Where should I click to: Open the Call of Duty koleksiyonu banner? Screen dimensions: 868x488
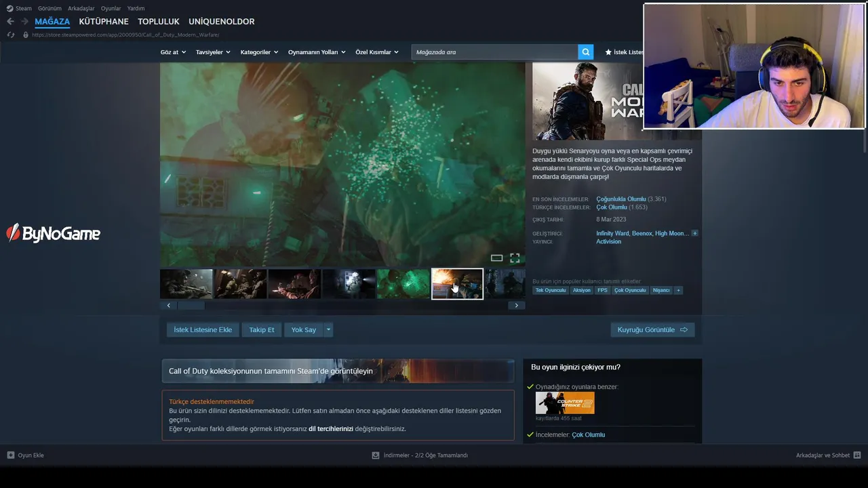click(x=338, y=371)
